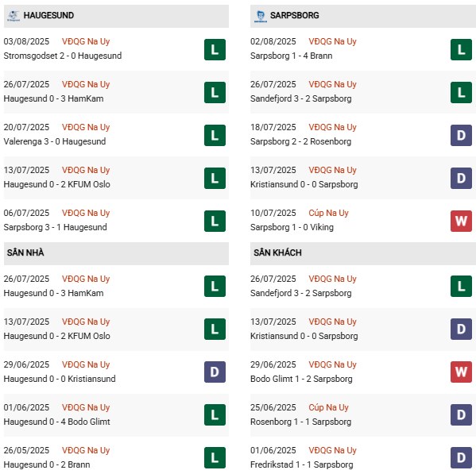The height and width of the screenshot is (474, 476).
Task: Click the W badge for Sarpsborg 1-0 Viking
Action: tap(461, 221)
